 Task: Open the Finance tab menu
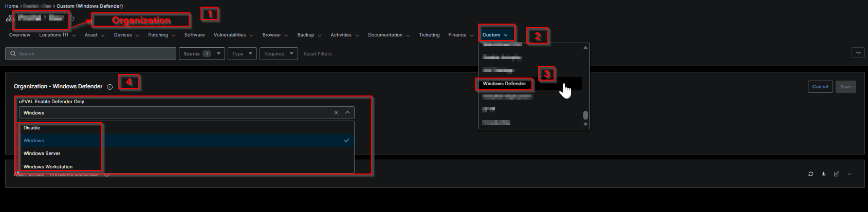(461, 35)
